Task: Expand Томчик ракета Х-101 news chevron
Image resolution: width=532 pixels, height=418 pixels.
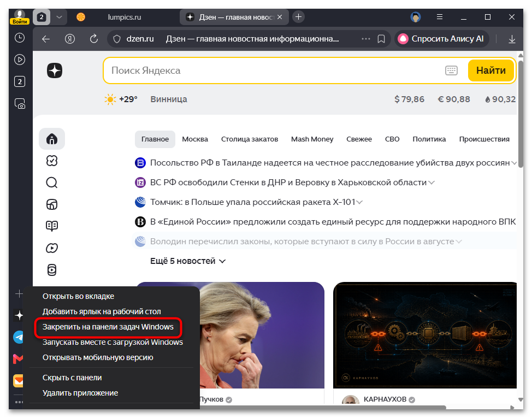Action: coord(359,203)
